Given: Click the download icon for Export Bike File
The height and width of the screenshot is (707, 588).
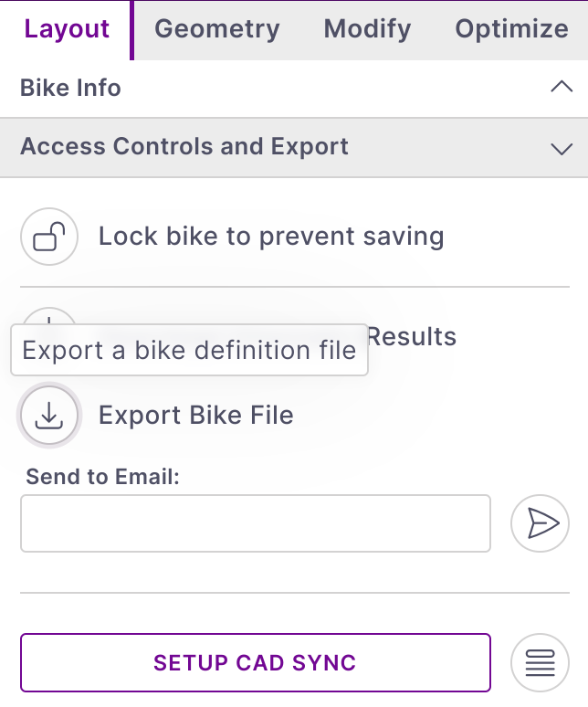Looking at the screenshot, I should [49, 417].
